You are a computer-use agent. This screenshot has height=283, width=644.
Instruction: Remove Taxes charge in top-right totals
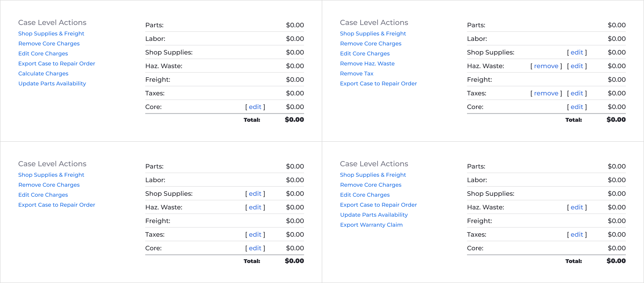click(546, 93)
